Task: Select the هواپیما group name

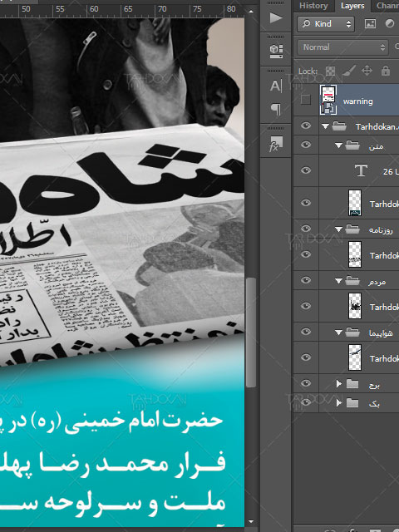Action: (381, 333)
